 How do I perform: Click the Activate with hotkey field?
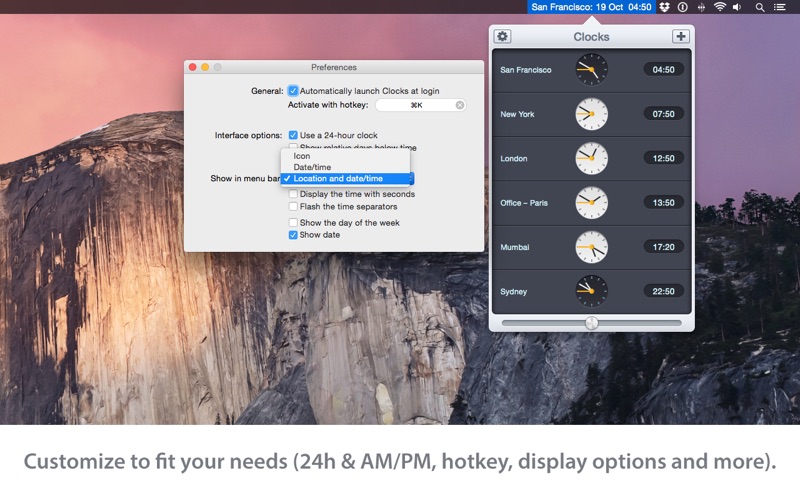tap(420, 105)
